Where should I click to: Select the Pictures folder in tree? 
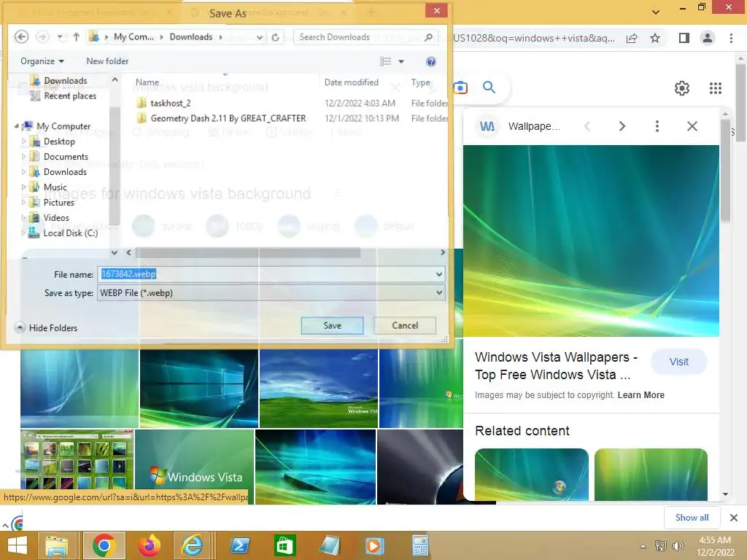click(x=58, y=203)
